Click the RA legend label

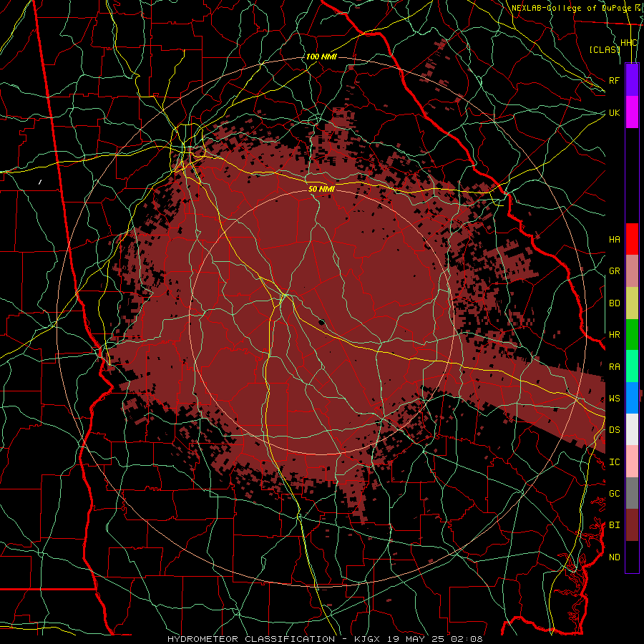(614, 366)
